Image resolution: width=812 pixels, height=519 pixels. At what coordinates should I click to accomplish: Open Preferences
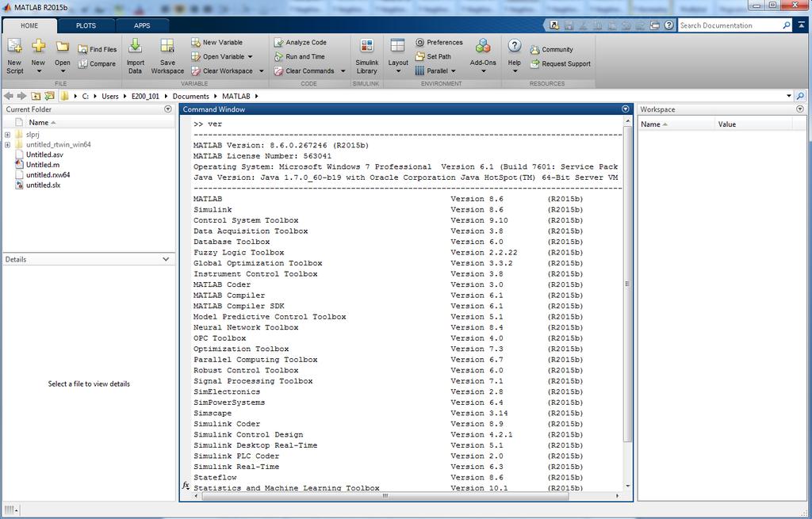pos(439,43)
